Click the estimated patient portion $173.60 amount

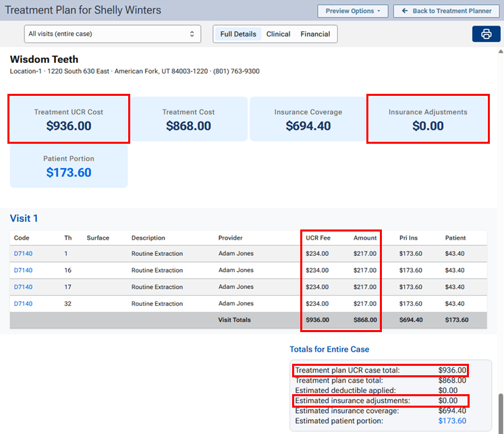click(x=451, y=421)
